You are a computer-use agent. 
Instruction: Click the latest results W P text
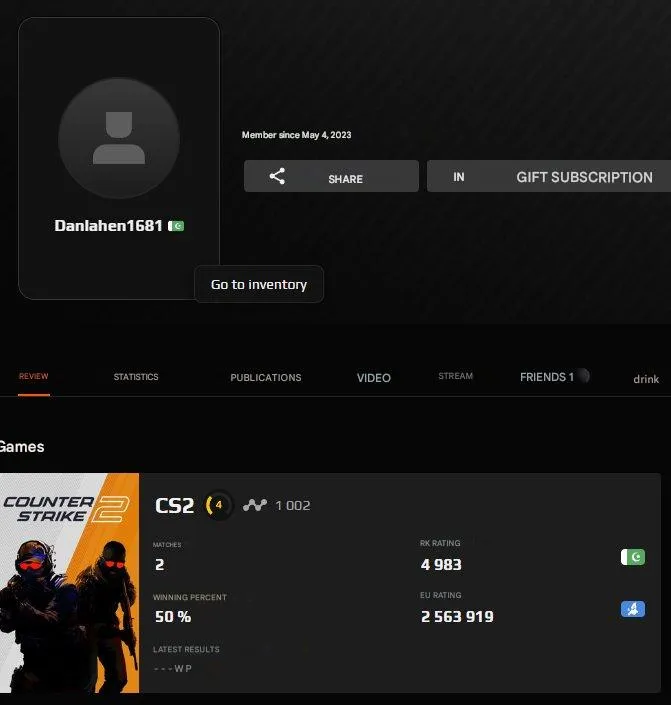coord(173,669)
